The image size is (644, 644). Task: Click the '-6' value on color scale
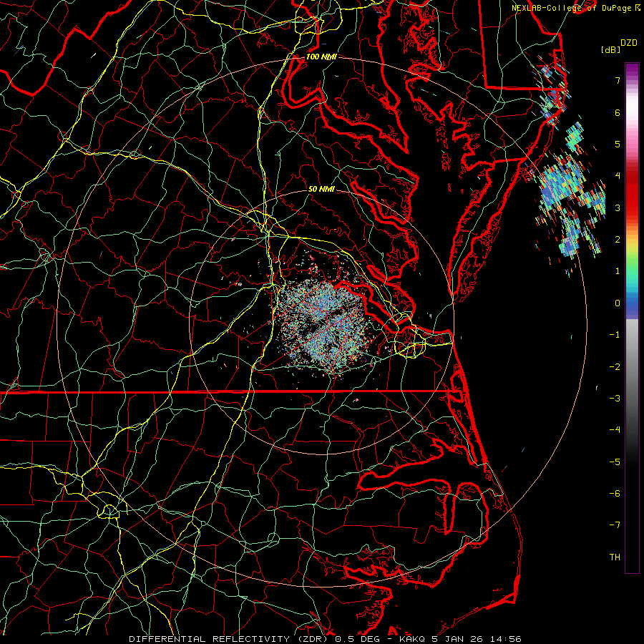click(x=615, y=494)
